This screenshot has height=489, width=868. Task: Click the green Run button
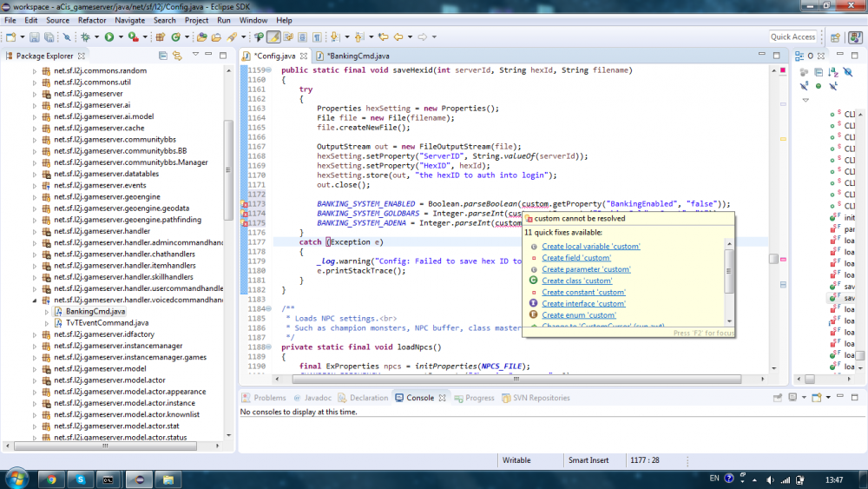108,37
